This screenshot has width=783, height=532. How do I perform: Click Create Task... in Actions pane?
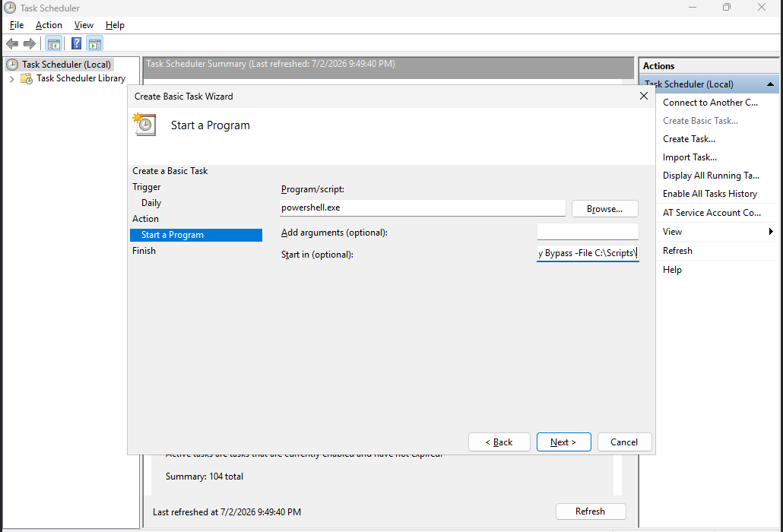[x=689, y=139]
